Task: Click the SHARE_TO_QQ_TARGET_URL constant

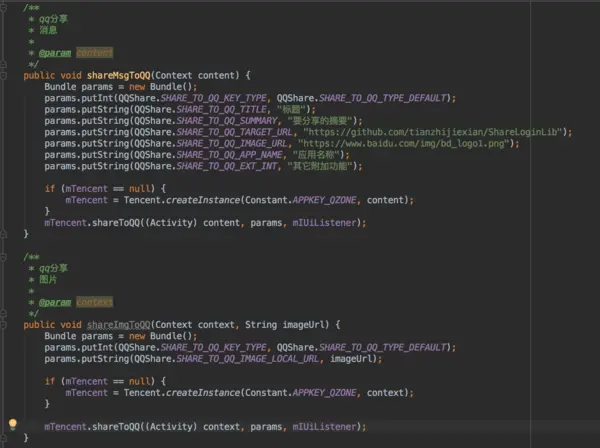Action: (x=235, y=132)
